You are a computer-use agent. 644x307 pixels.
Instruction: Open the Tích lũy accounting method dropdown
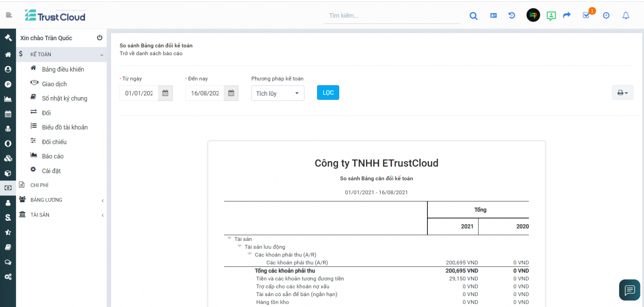[277, 93]
